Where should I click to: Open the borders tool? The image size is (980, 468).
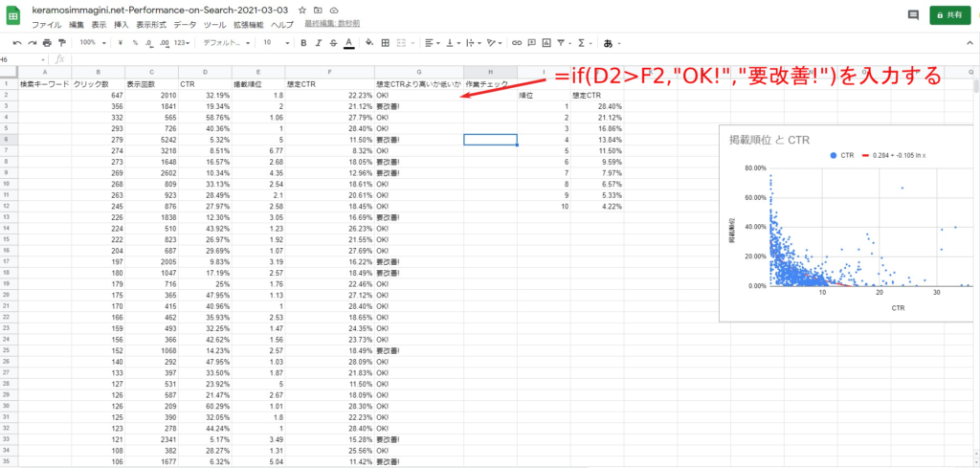click(x=386, y=43)
